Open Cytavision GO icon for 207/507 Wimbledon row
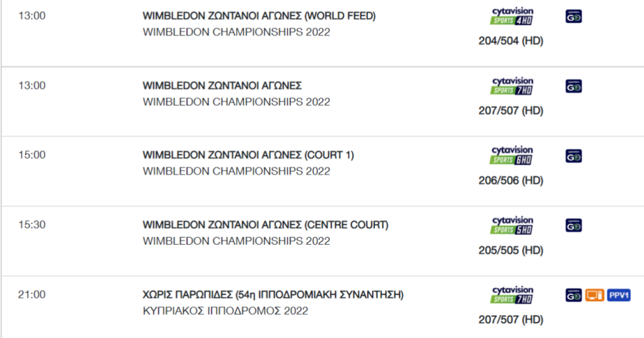The width and height of the screenshot is (644, 338). tap(573, 87)
